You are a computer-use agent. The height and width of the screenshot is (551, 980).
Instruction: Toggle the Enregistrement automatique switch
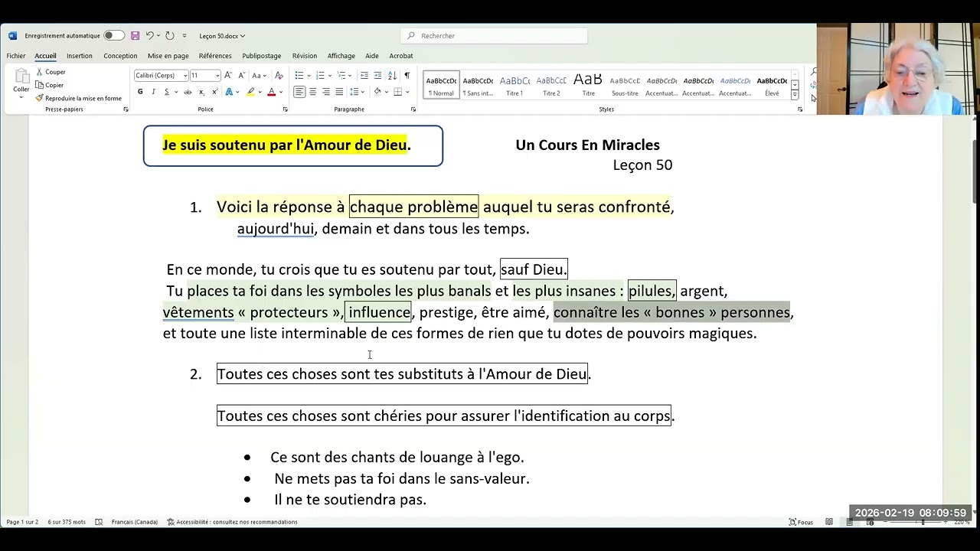point(113,36)
